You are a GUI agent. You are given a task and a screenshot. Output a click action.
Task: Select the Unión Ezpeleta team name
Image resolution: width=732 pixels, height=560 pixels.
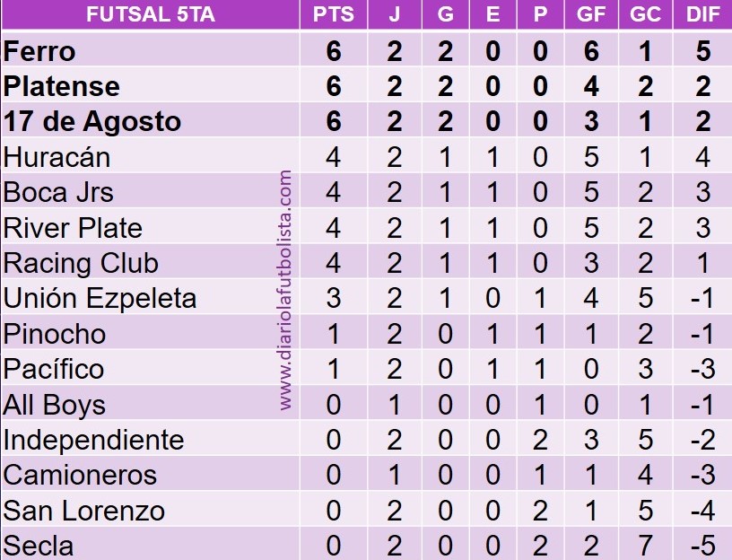(x=100, y=298)
